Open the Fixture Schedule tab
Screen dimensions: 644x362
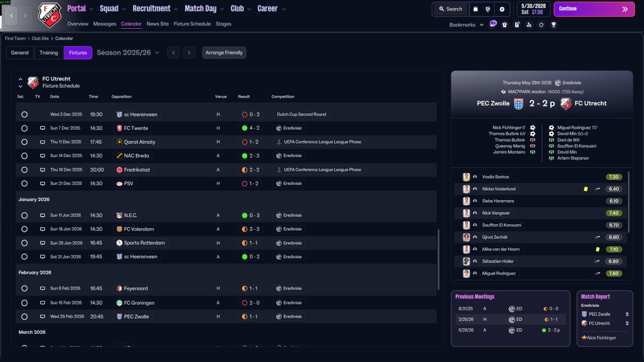point(192,24)
